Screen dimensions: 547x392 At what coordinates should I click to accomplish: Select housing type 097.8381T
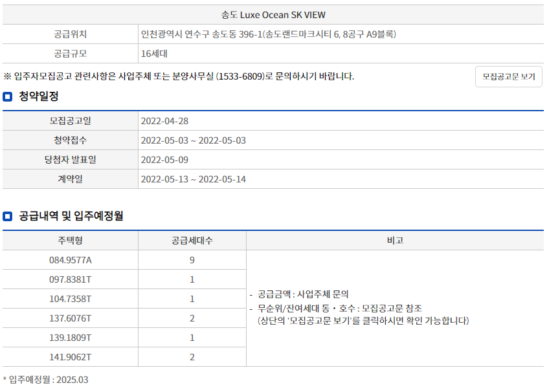tap(70, 279)
